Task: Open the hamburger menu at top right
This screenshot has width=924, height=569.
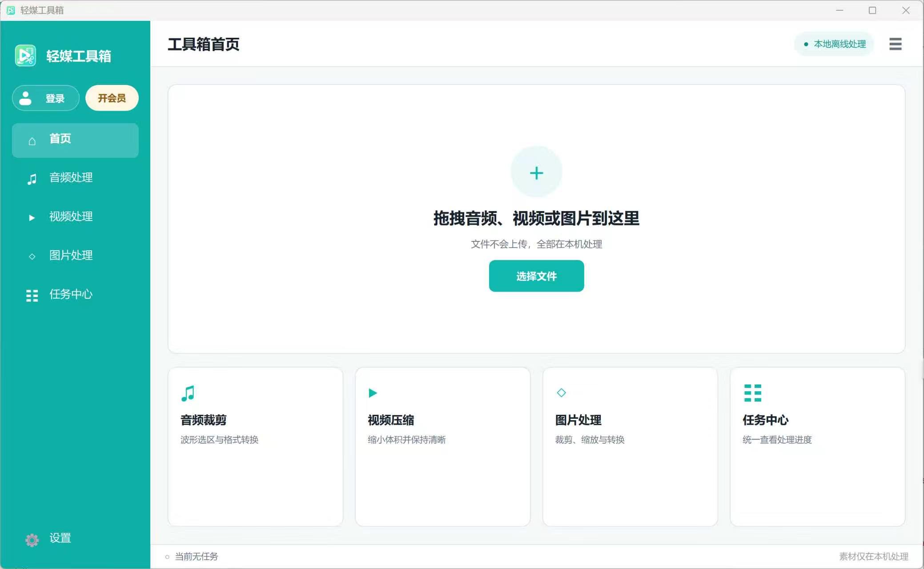Action: (895, 44)
